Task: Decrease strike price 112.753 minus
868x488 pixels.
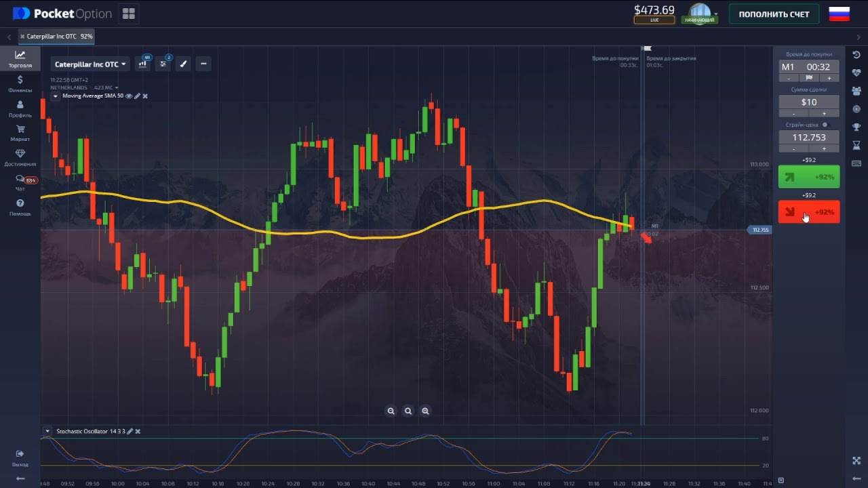Action: 794,148
